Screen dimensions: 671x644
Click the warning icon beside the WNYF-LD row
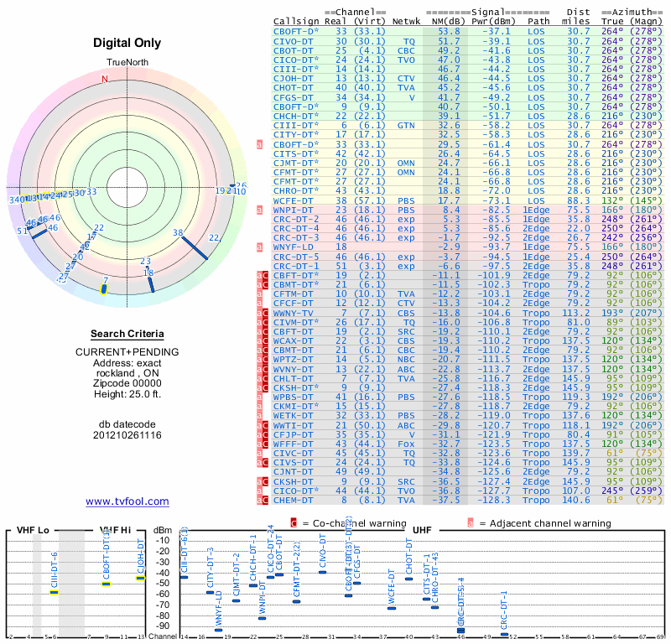pyautogui.click(x=259, y=247)
